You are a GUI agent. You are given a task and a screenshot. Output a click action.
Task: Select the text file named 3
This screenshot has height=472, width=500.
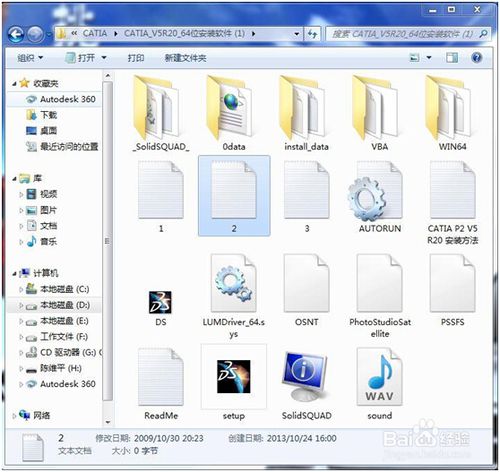point(306,197)
